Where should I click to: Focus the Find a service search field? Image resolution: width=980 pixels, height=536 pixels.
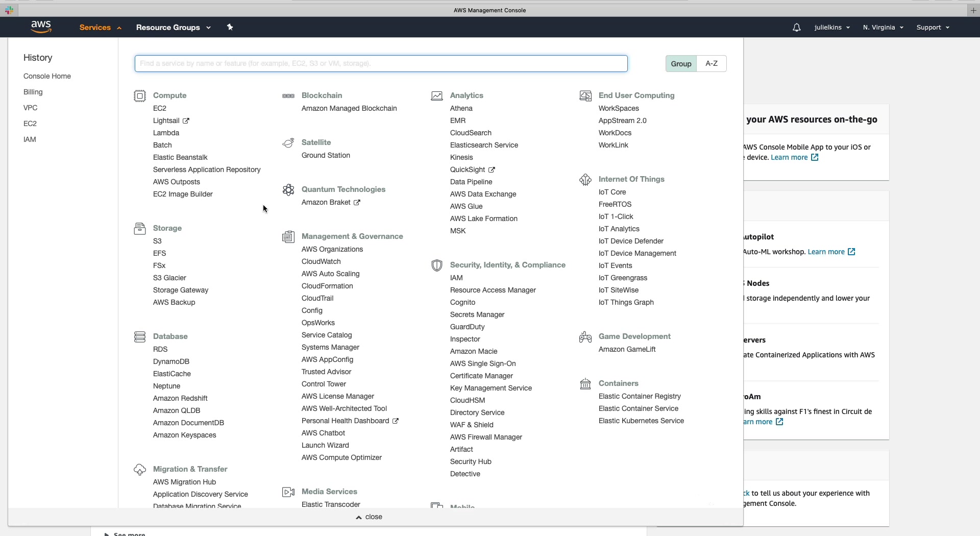click(381, 64)
